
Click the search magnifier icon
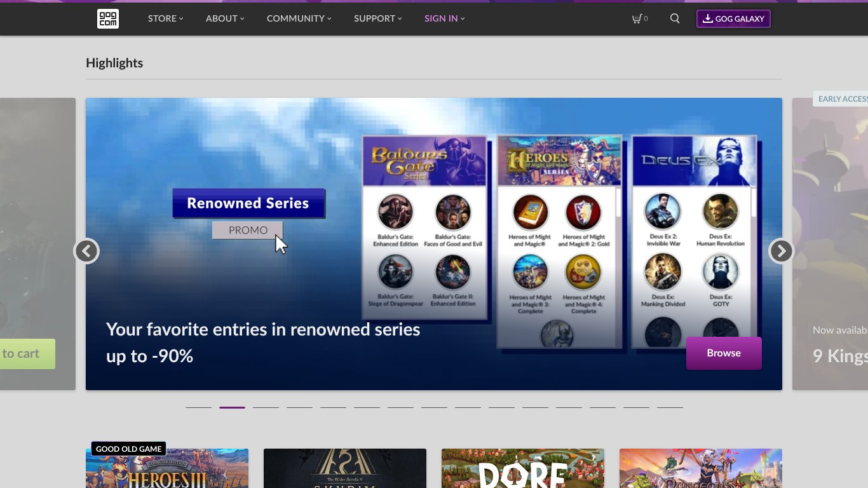tap(674, 18)
